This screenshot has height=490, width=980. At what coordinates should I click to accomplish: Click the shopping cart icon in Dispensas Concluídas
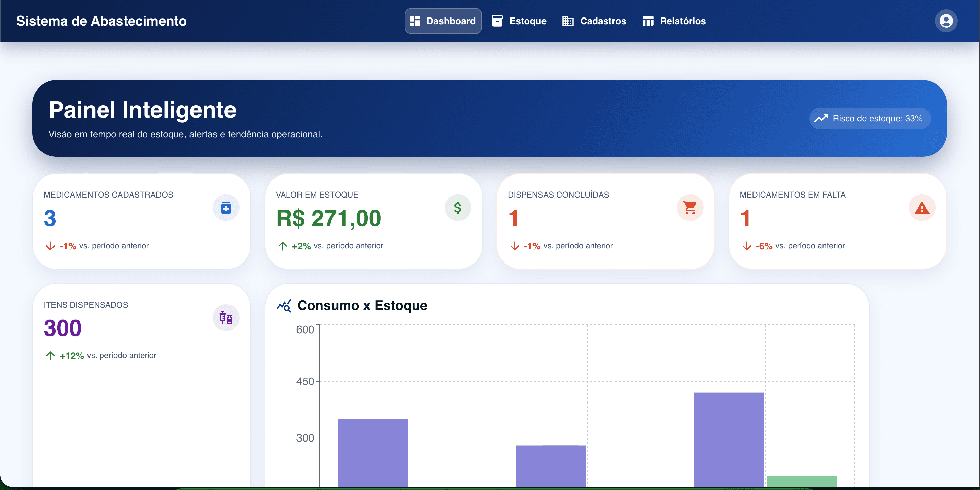(690, 208)
